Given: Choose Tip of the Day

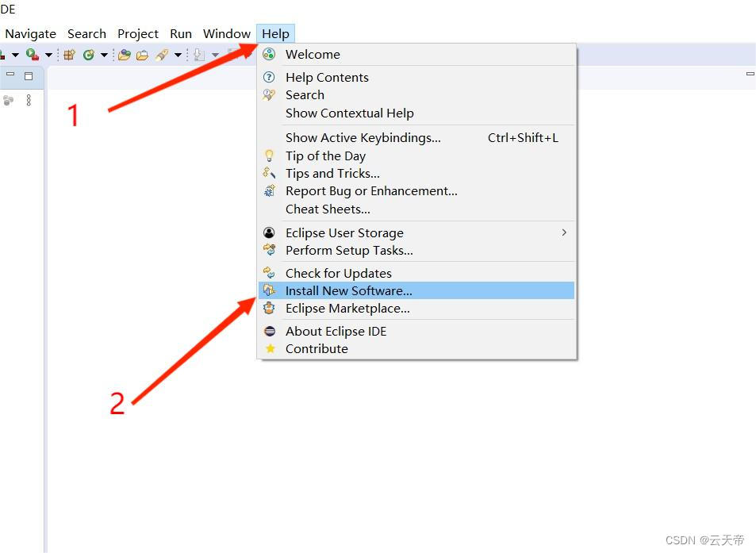Looking at the screenshot, I should (417, 156).
